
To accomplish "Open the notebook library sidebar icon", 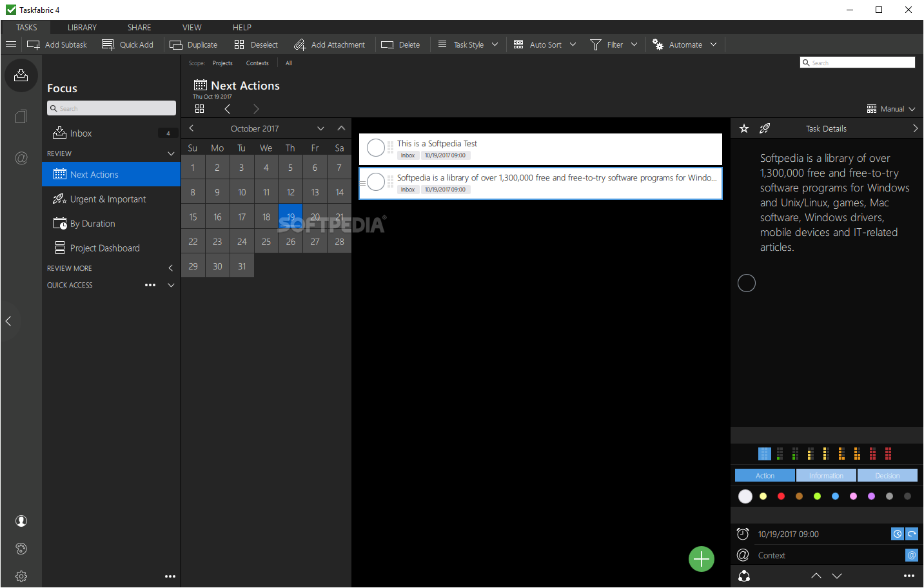I will click(x=21, y=117).
